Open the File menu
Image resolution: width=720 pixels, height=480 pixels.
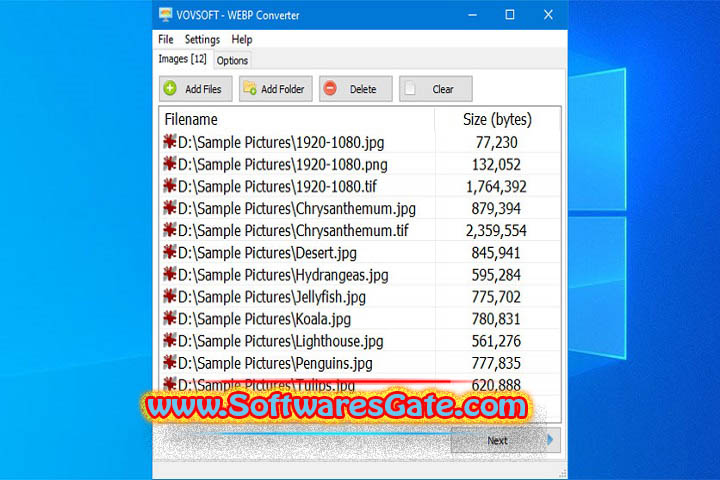click(166, 40)
